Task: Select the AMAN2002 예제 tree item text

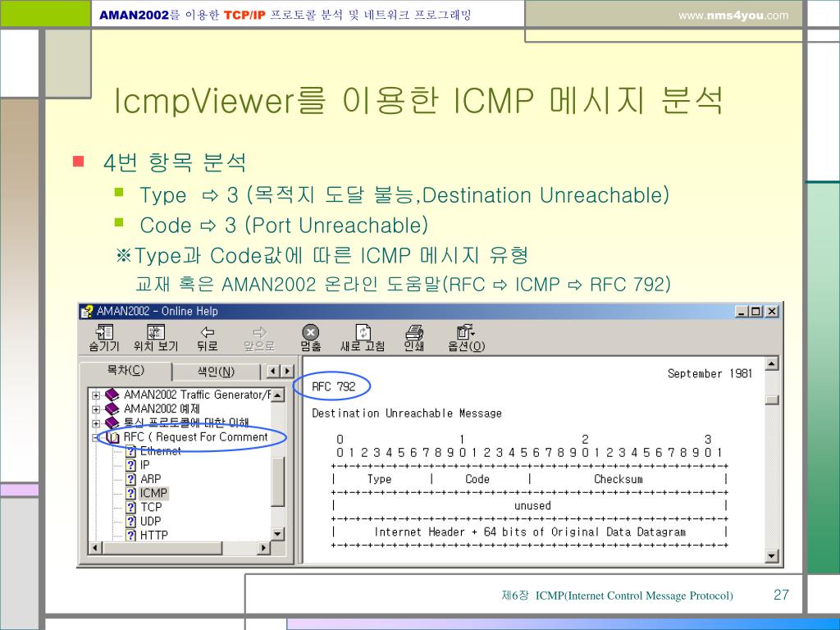Action: click(x=162, y=409)
